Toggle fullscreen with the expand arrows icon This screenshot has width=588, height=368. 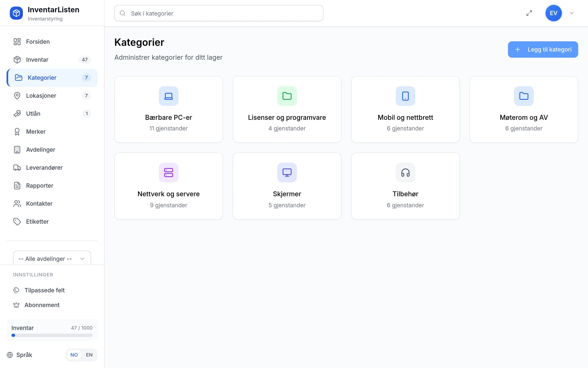point(529,13)
